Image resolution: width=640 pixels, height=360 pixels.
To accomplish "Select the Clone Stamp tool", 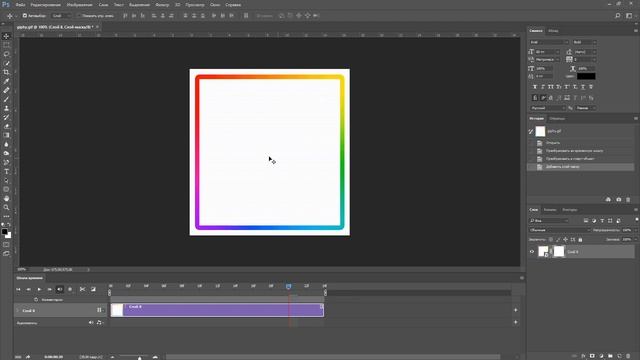I will point(6,108).
